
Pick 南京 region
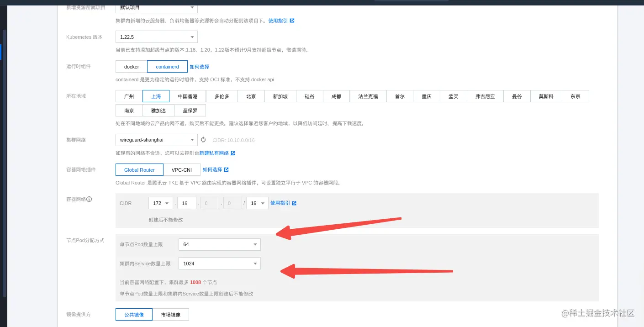[x=129, y=111]
